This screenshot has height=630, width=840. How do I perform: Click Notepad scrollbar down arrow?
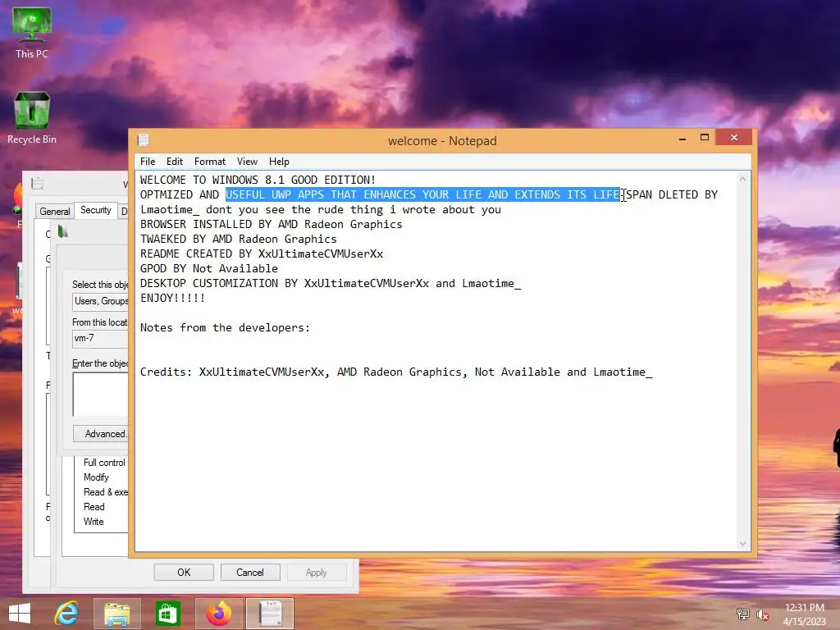tap(742, 543)
